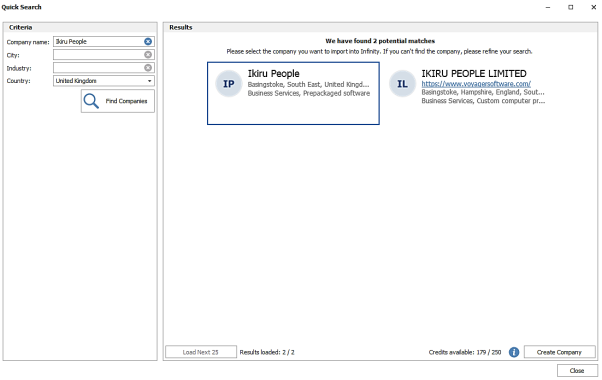Open the voyagersoftware.com link

(x=476, y=84)
